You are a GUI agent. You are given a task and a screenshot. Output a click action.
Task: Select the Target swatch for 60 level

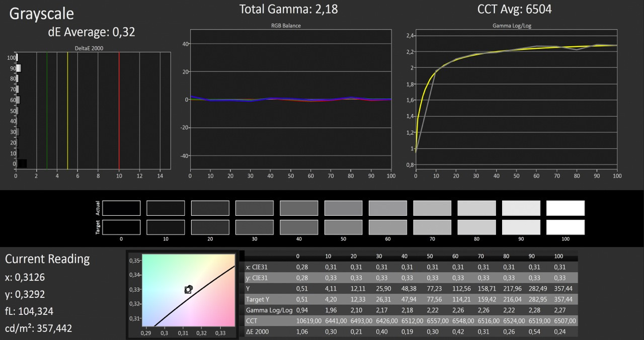(387, 227)
